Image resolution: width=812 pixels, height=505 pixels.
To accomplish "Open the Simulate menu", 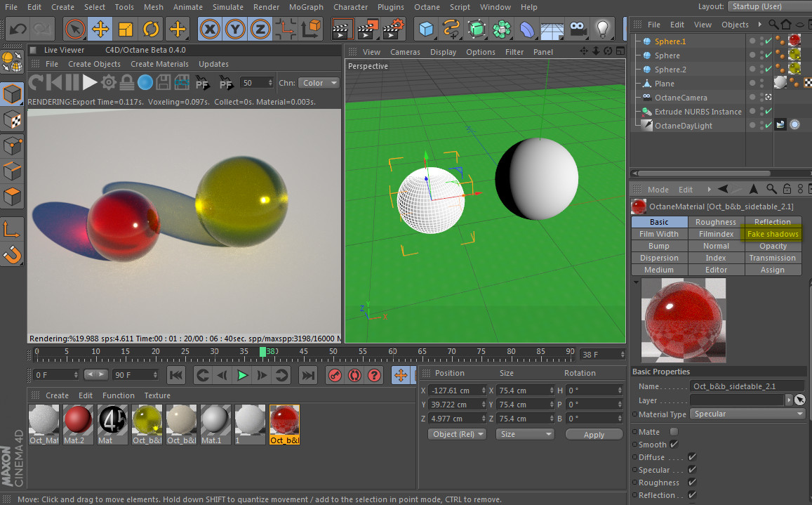I will tap(228, 7).
